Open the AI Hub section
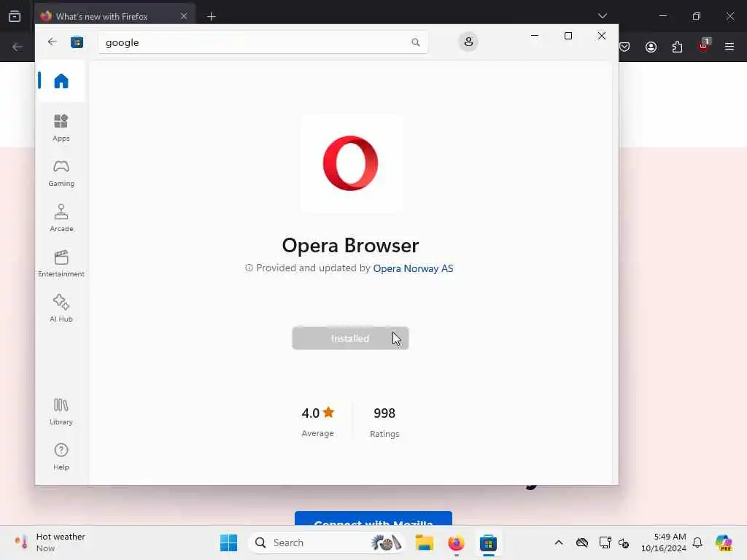This screenshot has width=747, height=560. [61, 308]
